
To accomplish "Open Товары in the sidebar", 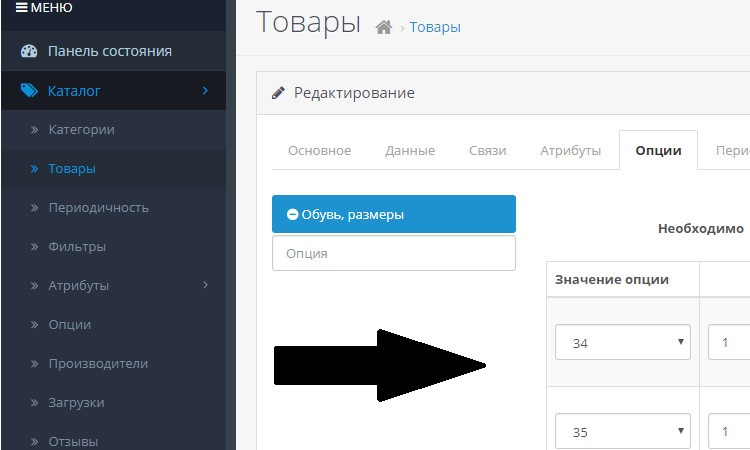I will pos(113,168).
